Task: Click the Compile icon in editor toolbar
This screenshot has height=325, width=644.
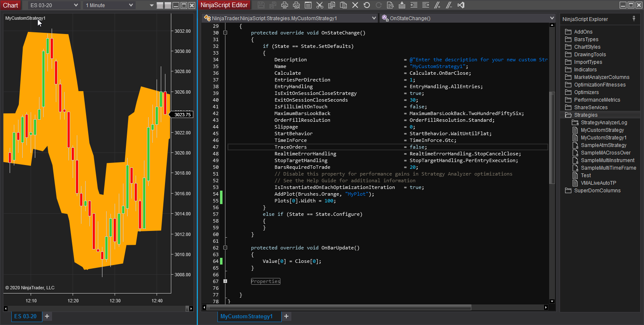Action: tap(402, 5)
